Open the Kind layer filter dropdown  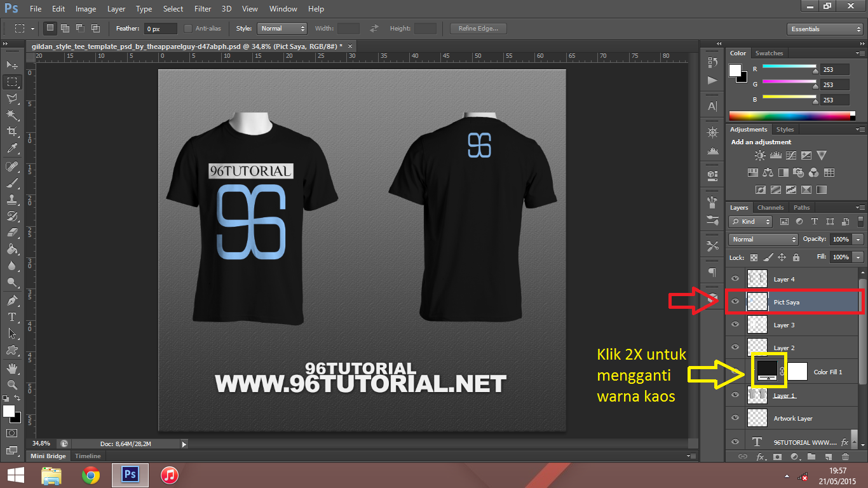pos(751,222)
